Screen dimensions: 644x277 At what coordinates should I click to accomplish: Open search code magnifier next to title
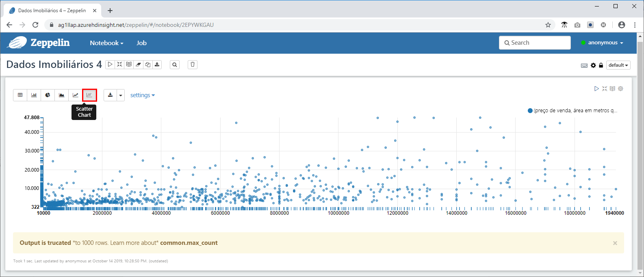[175, 64]
